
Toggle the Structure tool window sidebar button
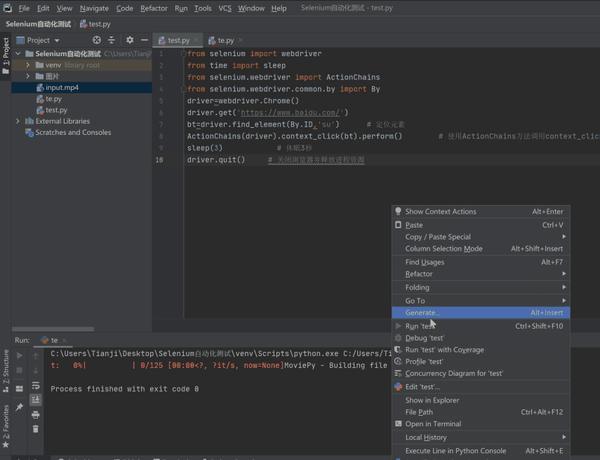[x=5, y=368]
